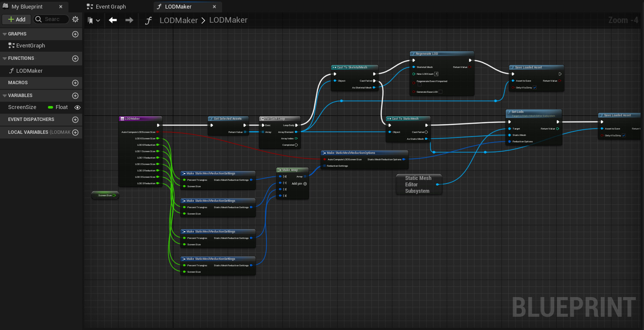Collapse the GRAPHS section
This screenshot has height=330, width=644.
5,34
